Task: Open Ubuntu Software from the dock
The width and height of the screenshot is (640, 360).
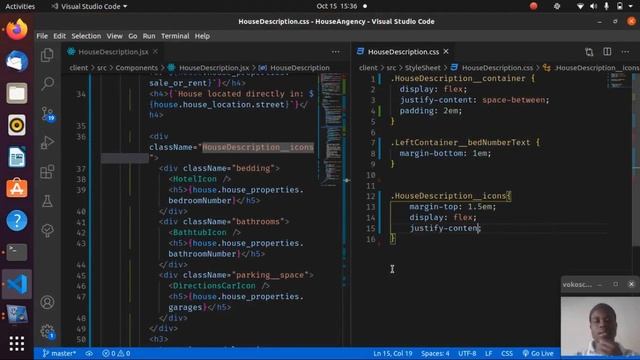Action: (x=17, y=189)
